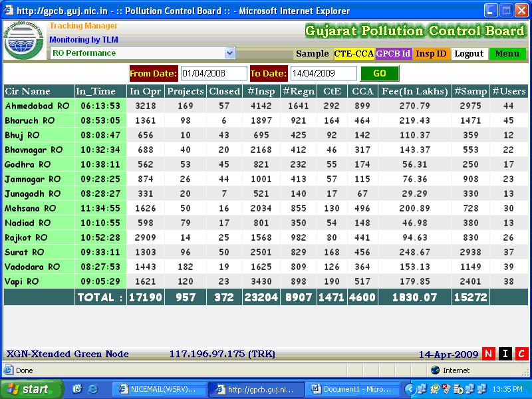Screen dimensions: 532x399
Task: Click the #Users column header
Action: 509,91
